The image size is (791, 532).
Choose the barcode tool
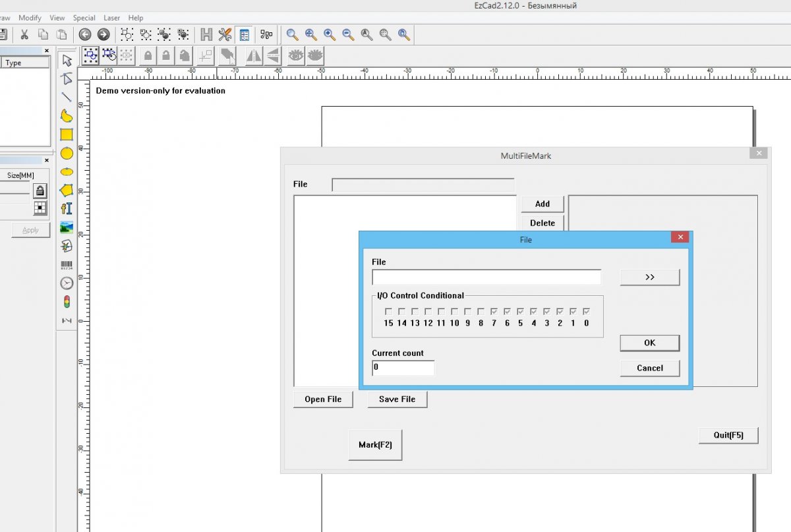[x=67, y=265]
